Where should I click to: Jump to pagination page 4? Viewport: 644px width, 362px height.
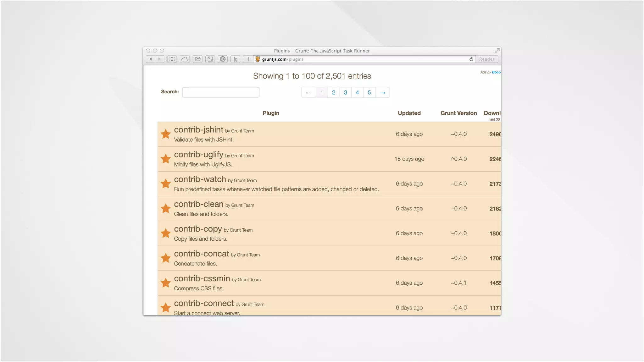pyautogui.click(x=358, y=92)
